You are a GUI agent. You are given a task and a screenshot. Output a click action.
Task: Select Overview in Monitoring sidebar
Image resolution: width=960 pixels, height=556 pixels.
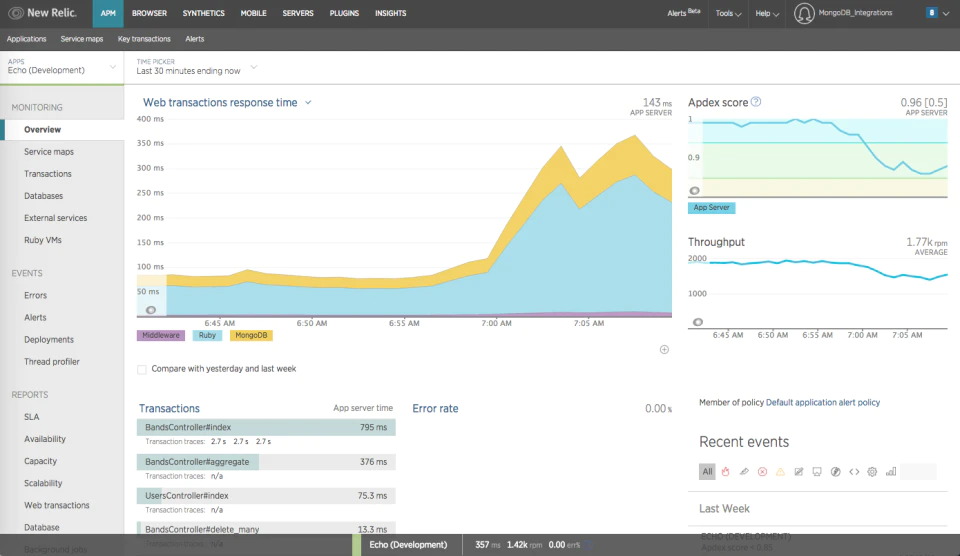click(x=62, y=130)
